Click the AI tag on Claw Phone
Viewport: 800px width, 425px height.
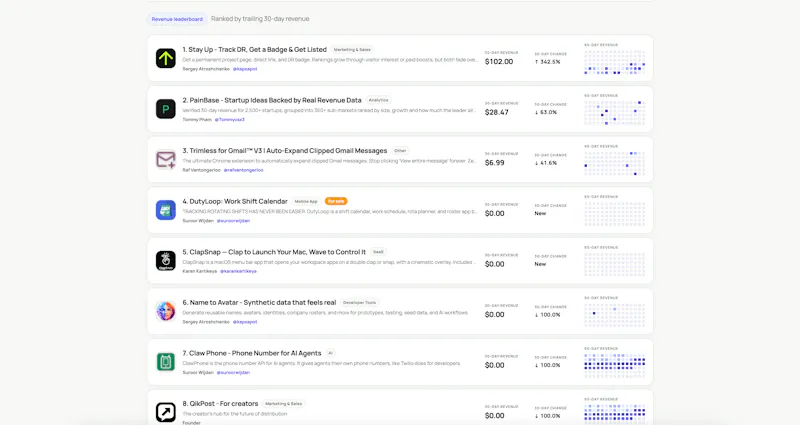pyautogui.click(x=330, y=353)
